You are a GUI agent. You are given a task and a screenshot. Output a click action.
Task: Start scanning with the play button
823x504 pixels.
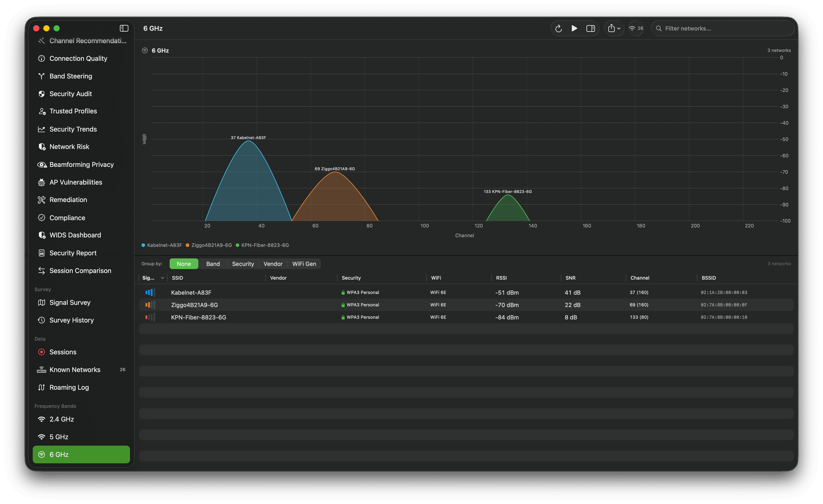point(574,28)
